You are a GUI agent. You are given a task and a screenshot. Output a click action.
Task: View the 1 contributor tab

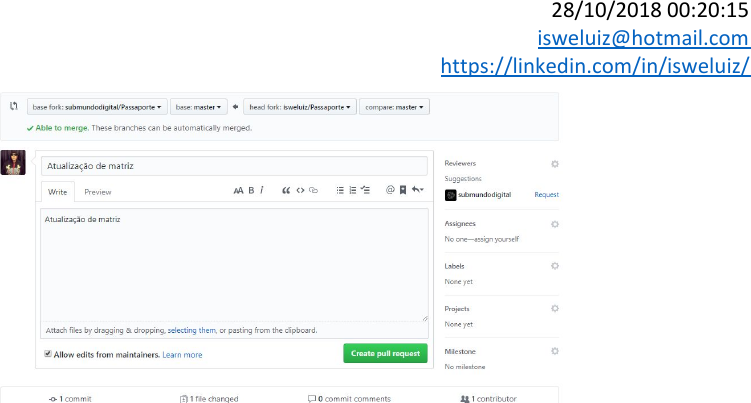click(x=489, y=399)
